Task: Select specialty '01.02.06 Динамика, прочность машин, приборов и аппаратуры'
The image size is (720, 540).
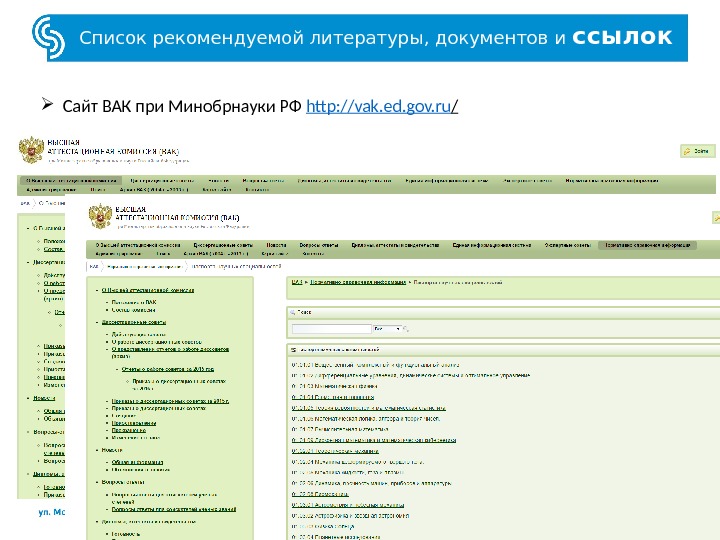Action: tap(371, 483)
